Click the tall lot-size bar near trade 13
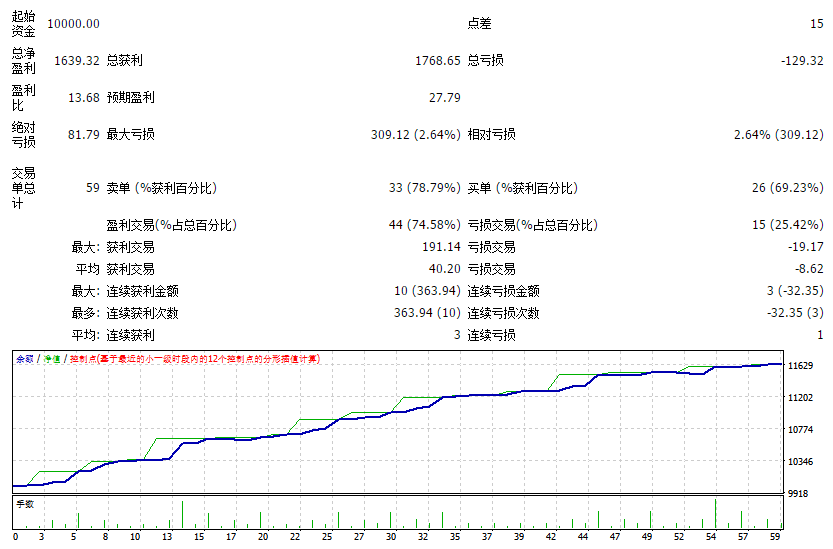The image size is (833, 549). pos(182,514)
